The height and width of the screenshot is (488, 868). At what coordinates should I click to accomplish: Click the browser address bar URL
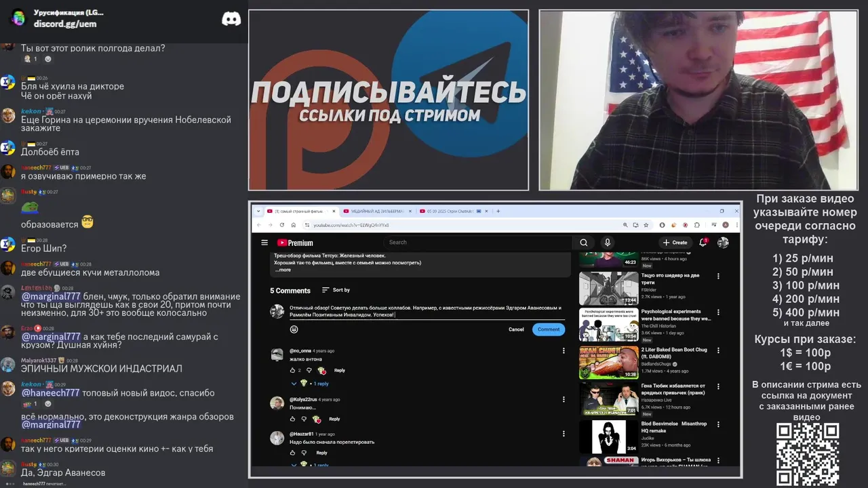pyautogui.click(x=351, y=225)
